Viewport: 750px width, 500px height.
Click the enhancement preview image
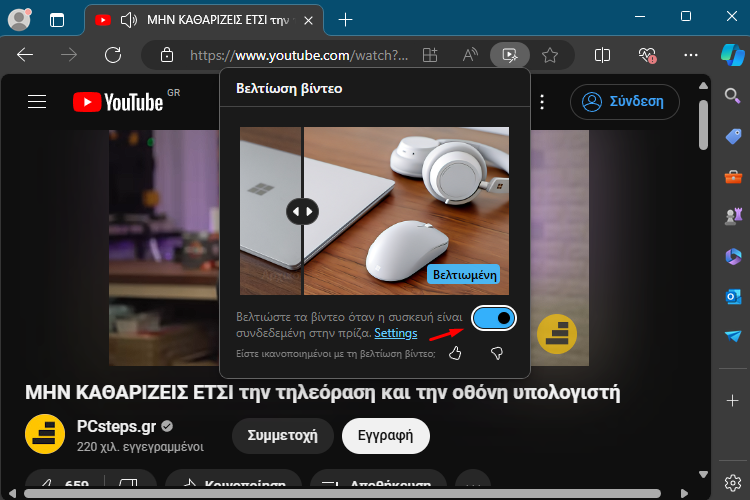pyautogui.click(x=374, y=211)
